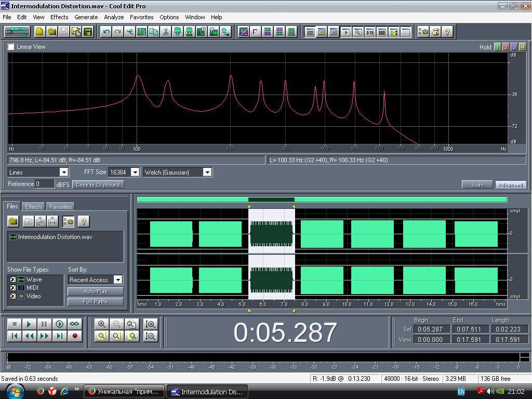Uncheck the Wave file type checkbox

pos(13,280)
